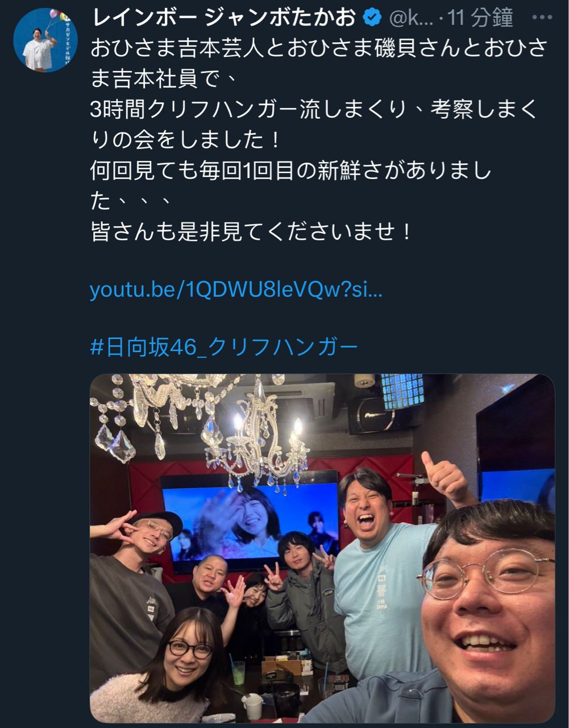Open the #日向坂46_クリフハンガー hashtag
569x728 pixels.
(225, 347)
